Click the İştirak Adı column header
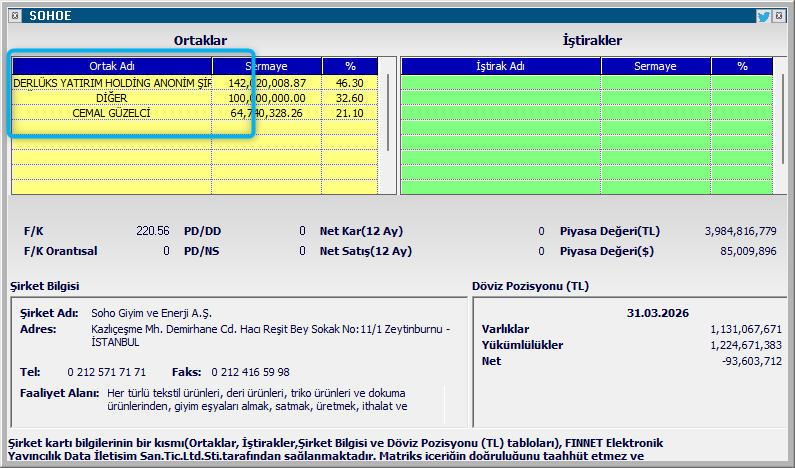 point(500,66)
